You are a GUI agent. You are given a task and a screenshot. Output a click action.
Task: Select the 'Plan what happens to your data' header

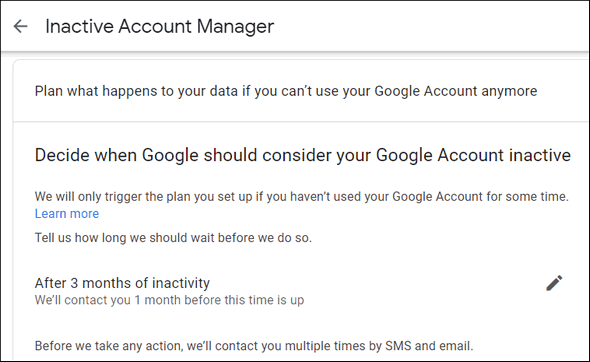coord(286,91)
